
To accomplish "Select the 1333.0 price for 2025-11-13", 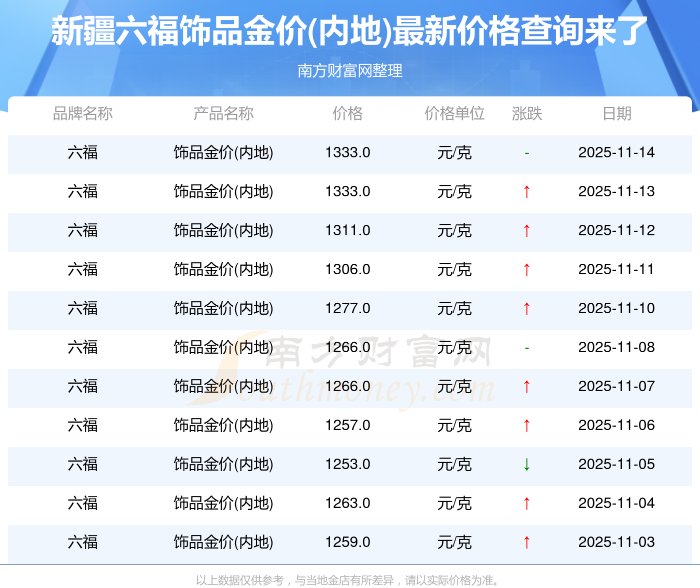I will pyautogui.click(x=347, y=191).
